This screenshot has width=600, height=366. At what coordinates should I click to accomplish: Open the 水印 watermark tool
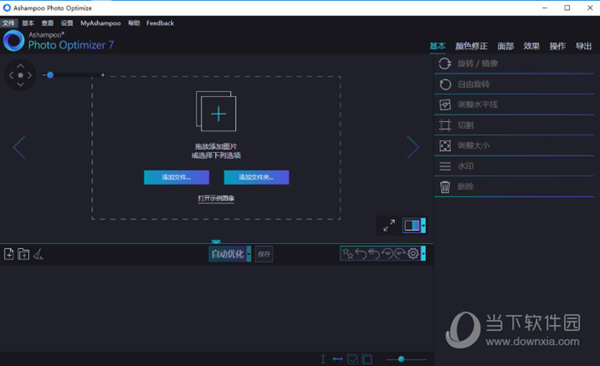[x=514, y=166]
